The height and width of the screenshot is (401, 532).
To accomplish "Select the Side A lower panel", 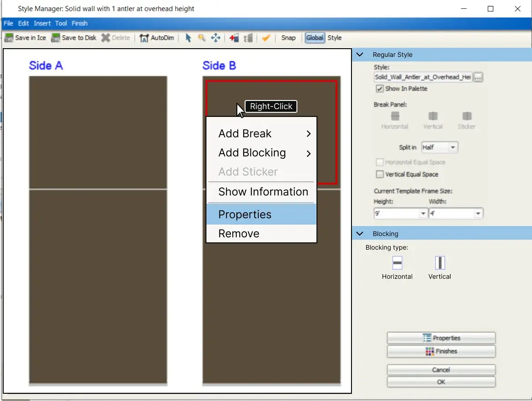I will coord(98,286).
